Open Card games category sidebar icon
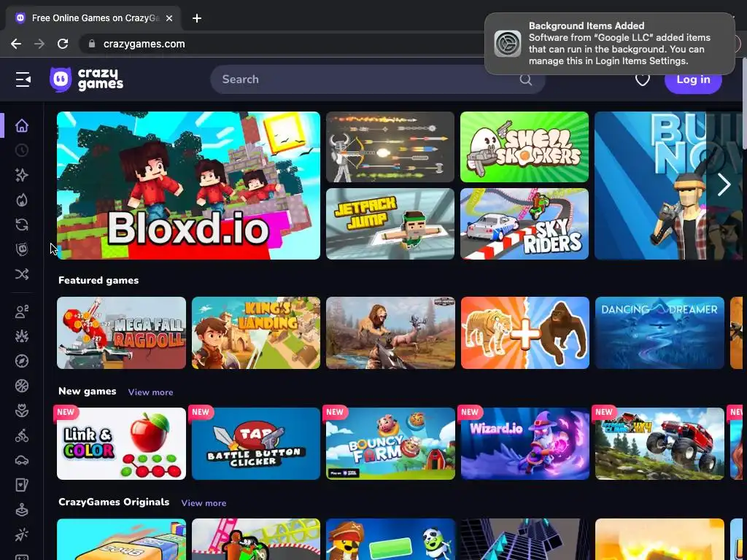Viewport: 747px width, 560px height. pyautogui.click(x=22, y=485)
